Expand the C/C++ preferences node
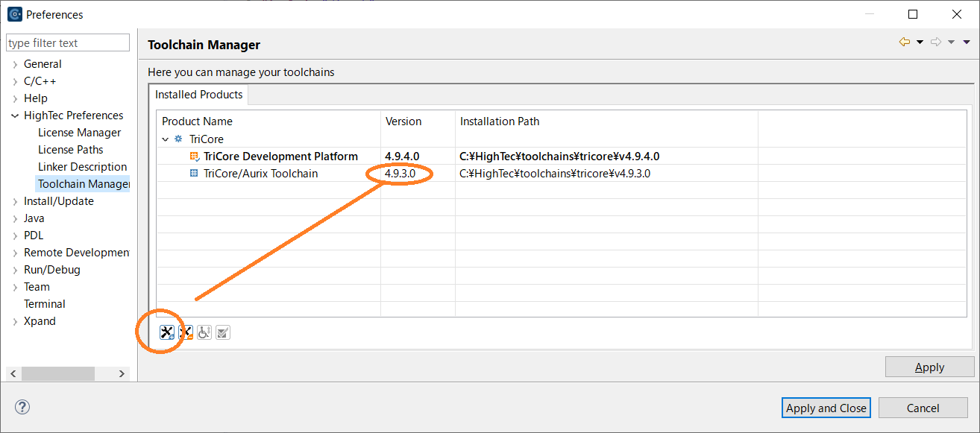 click(x=15, y=81)
